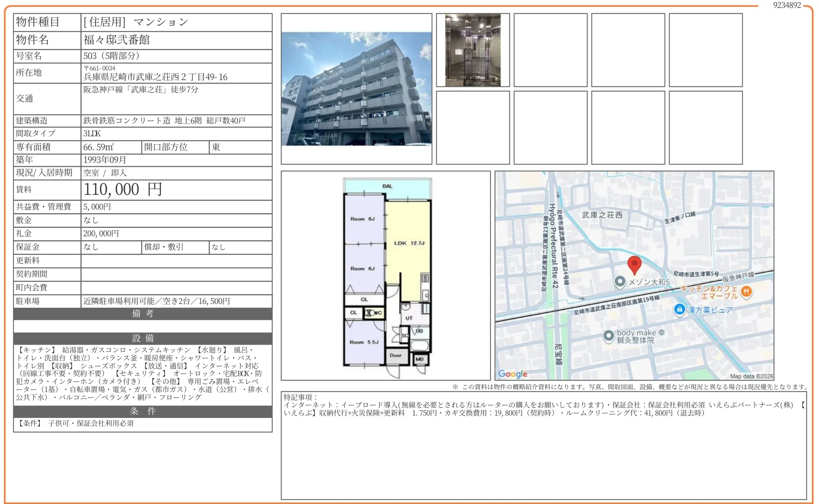Click the red location pin on map
819x504 pixels.
click(634, 264)
